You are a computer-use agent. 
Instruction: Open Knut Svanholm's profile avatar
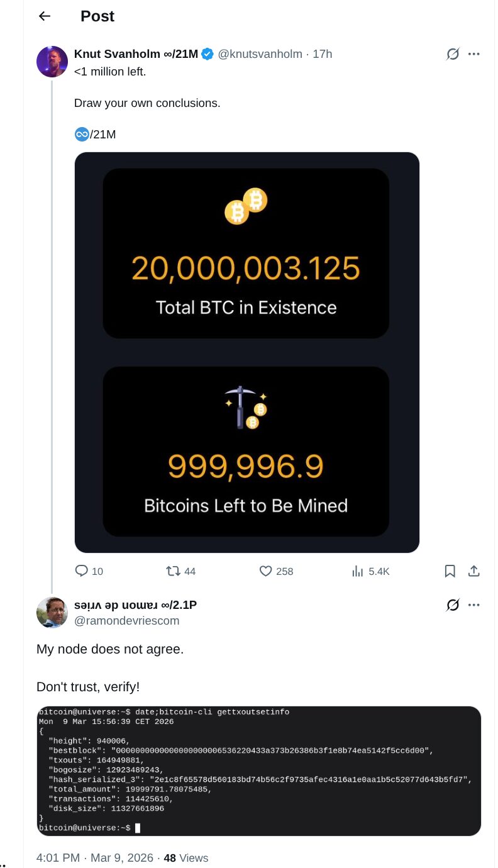pyautogui.click(x=52, y=62)
